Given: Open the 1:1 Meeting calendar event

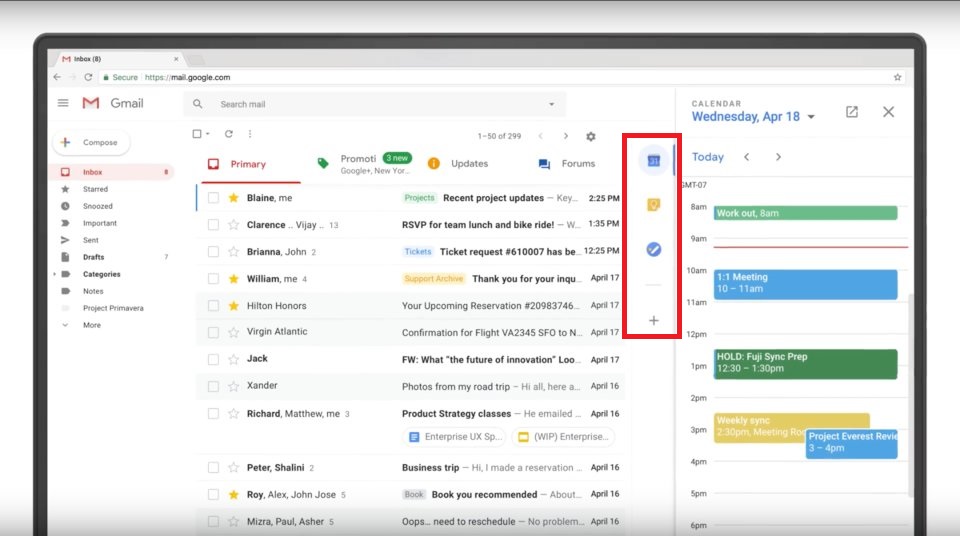Looking at the screenshot, I should point(805,284).
